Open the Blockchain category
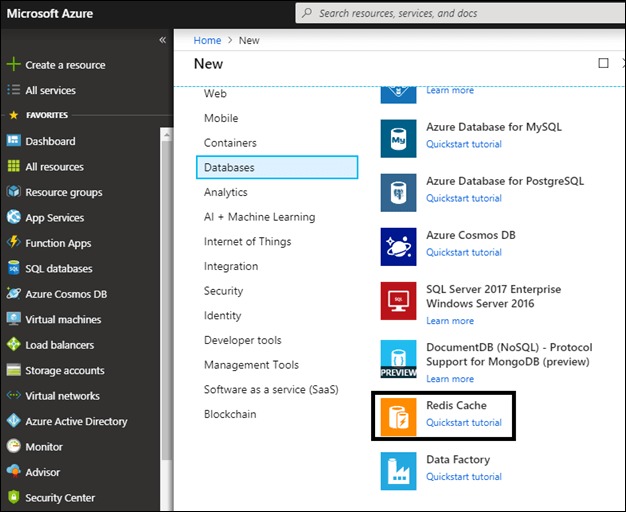626x512 pixels. [x=230, y=414]
